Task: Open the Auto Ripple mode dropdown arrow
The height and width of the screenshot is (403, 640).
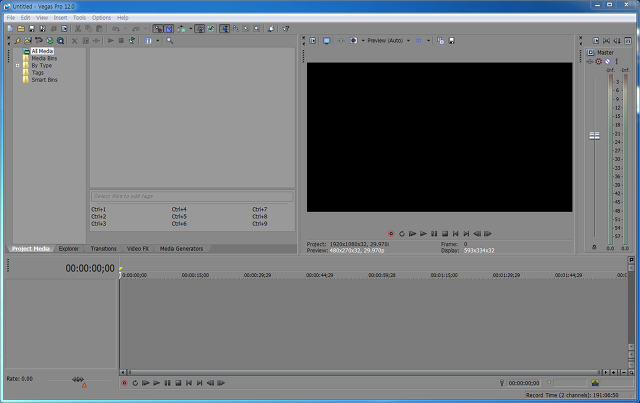Action: coord(190,29)
